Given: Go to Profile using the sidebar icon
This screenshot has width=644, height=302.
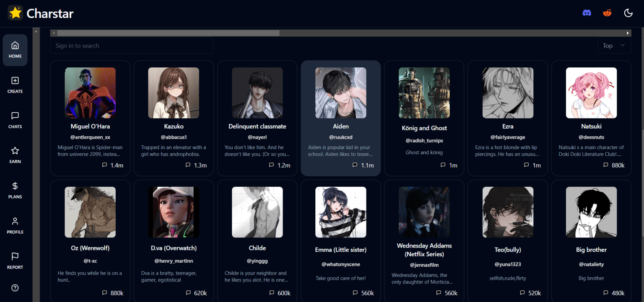Looking at the screenshot, I should (15, 225).
